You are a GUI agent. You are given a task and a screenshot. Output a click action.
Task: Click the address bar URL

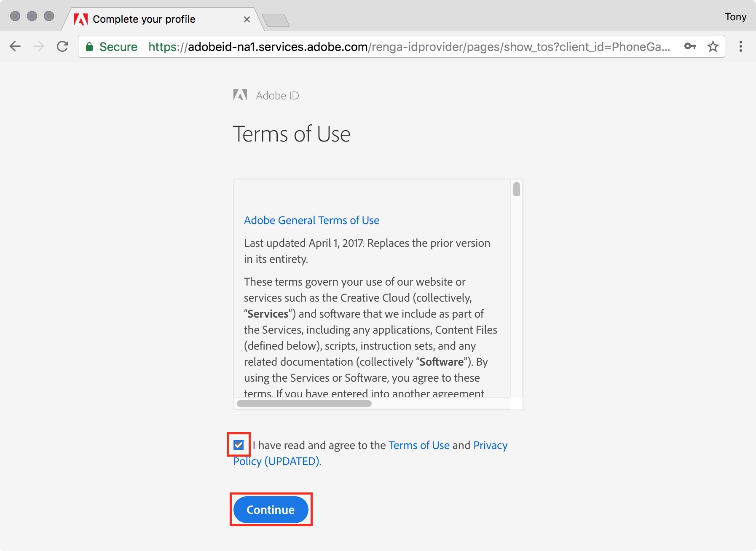coord(409,47)
